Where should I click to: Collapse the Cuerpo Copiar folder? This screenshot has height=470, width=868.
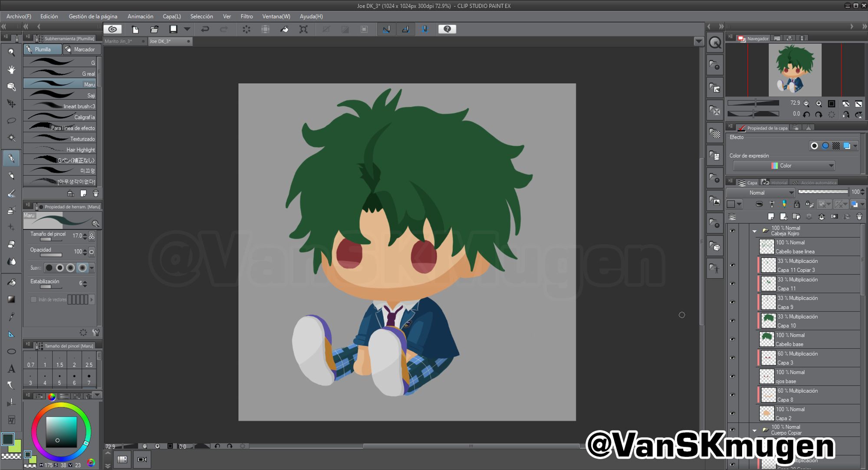(x=754, y=431)
